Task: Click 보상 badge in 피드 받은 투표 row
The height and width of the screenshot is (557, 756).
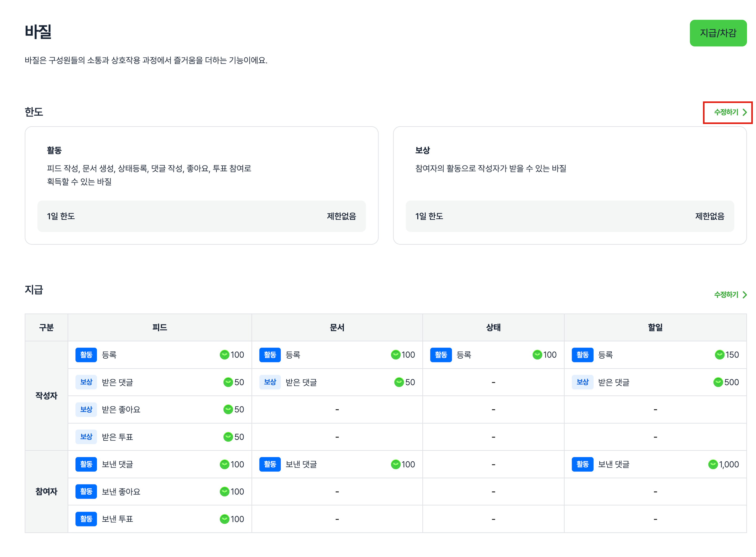Action: coord(86,437)
